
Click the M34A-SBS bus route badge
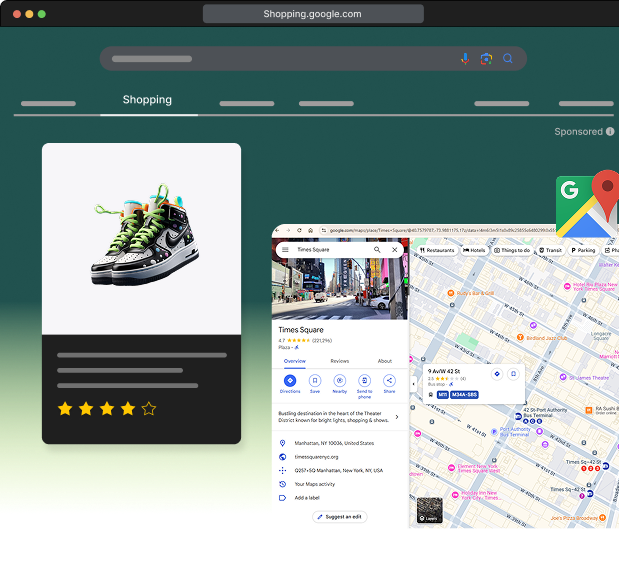tap(464, 395)
